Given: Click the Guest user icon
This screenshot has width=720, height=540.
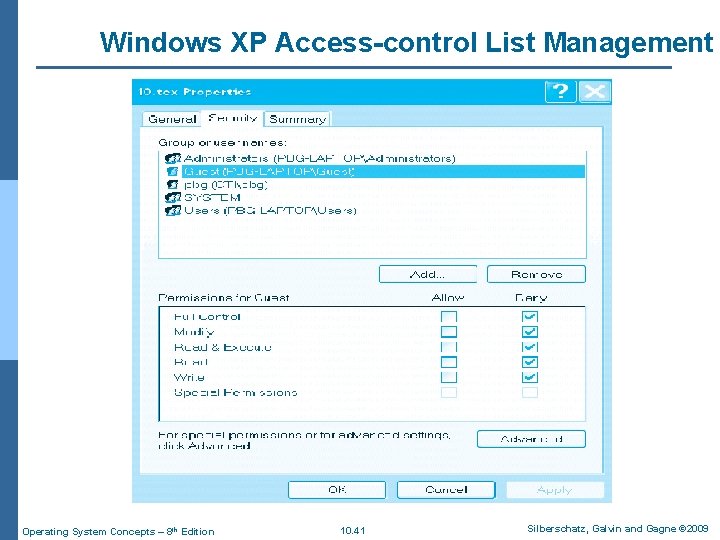Looking at the screenshot, I should [x=173, y=172].
